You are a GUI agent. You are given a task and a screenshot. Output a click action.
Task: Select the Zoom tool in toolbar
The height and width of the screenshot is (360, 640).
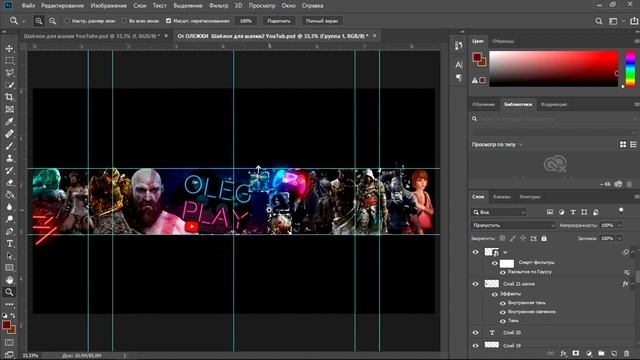click(9, 292)
